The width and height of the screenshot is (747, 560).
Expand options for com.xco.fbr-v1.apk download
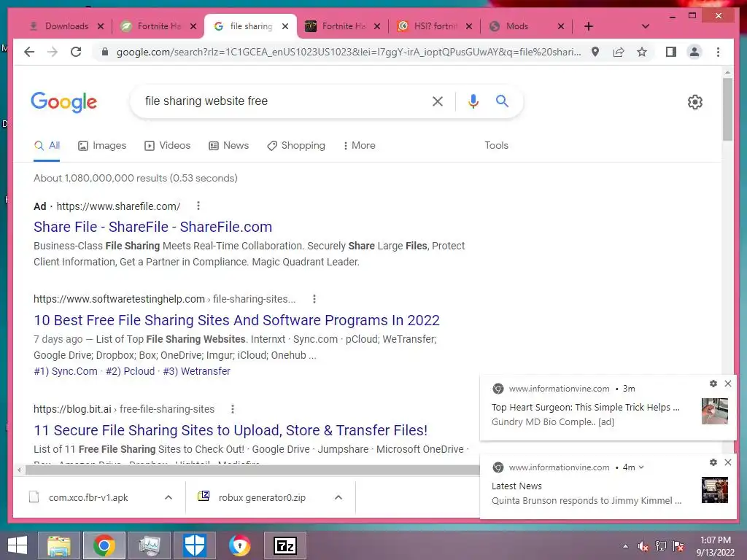[169, 497]
